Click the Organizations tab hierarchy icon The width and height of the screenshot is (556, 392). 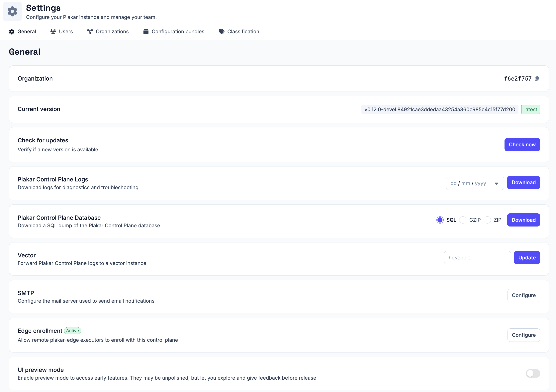pos(90,32)
